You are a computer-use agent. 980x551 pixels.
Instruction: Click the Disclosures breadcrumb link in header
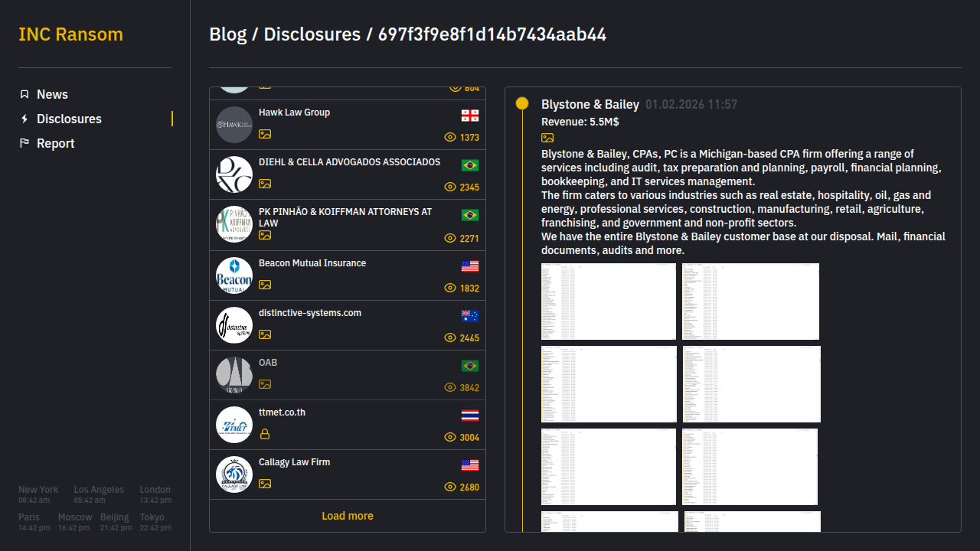[x=312, y=34]
